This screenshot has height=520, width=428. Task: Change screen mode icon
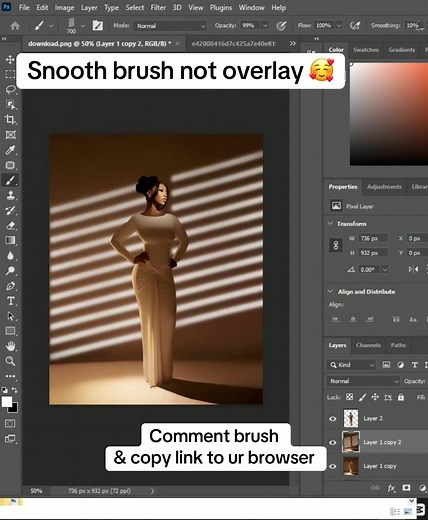[10, 439]
